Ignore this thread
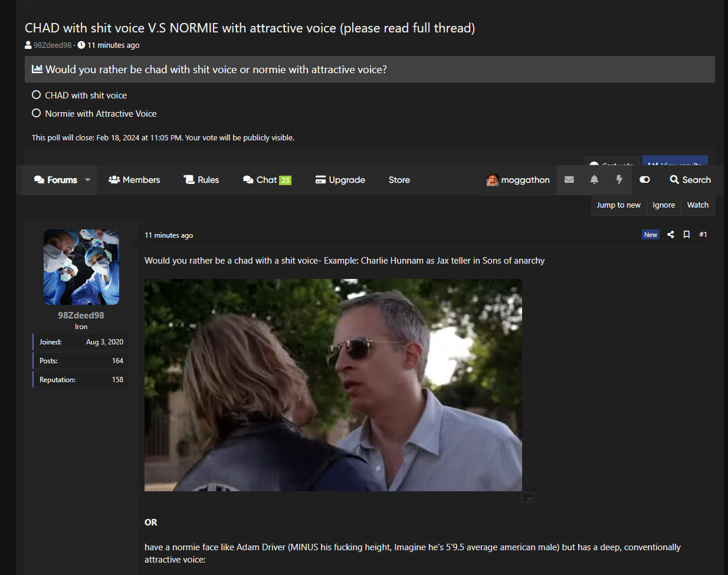The width and height of the screenshot is (728, 575). point(664,205)
